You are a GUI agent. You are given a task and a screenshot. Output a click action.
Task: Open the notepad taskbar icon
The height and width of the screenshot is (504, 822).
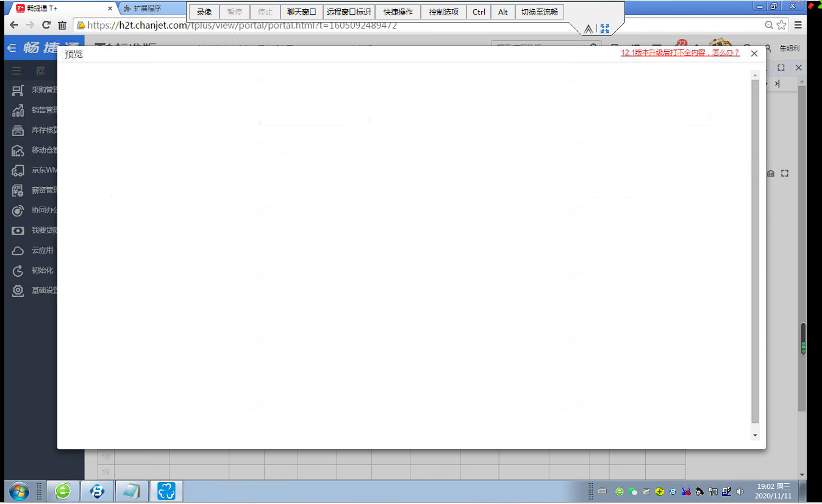pos(132,491)
